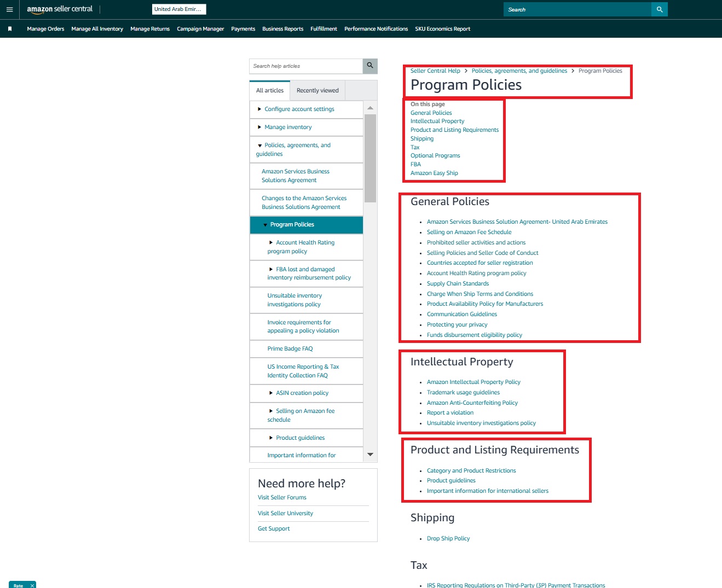Screen dimensions: 722x588
Task: Click the help articles search magnifier icon
Action: point(370,66)
